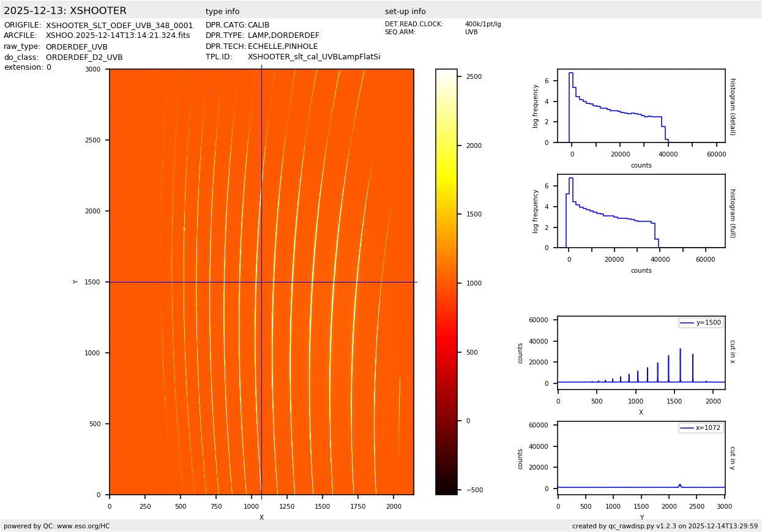Click the do_class value ORDERDEF_D2_UVB
The height and width of the screenshot is (532, 762).
point(84,57)
